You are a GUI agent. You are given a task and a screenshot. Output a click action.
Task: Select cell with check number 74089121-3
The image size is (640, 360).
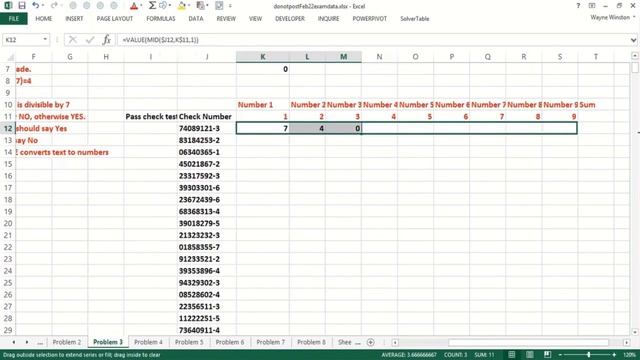[207, 128]
